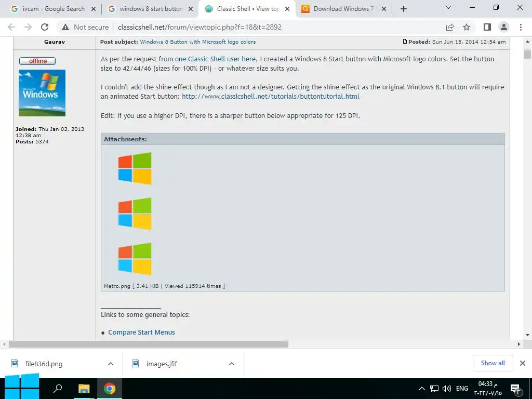Open the volume tray icon
Image resolution: width=532 pixels, height=399 pixels.
[446, 389]
